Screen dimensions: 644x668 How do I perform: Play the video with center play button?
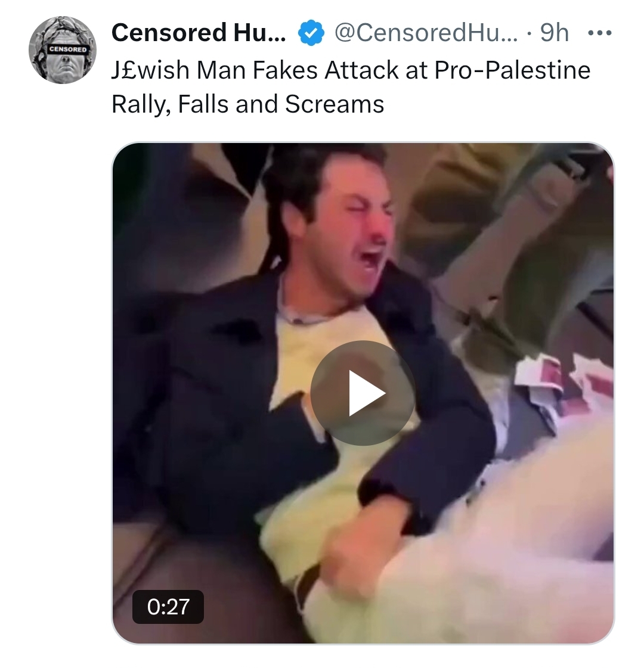[363, 393]
